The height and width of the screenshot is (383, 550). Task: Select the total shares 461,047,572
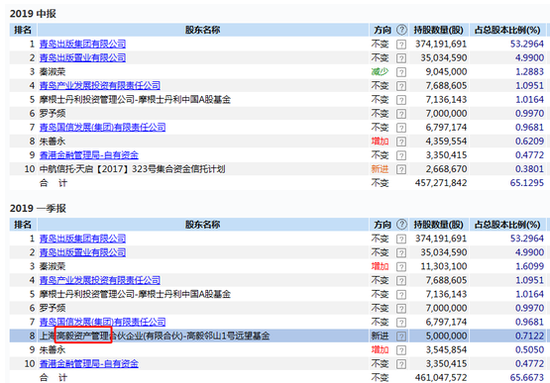pos(441,378)
